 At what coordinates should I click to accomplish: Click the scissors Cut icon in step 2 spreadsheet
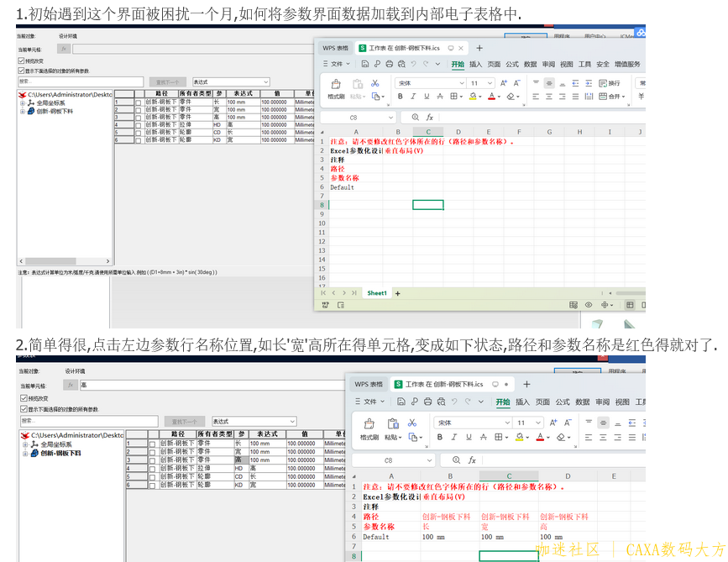411,423
